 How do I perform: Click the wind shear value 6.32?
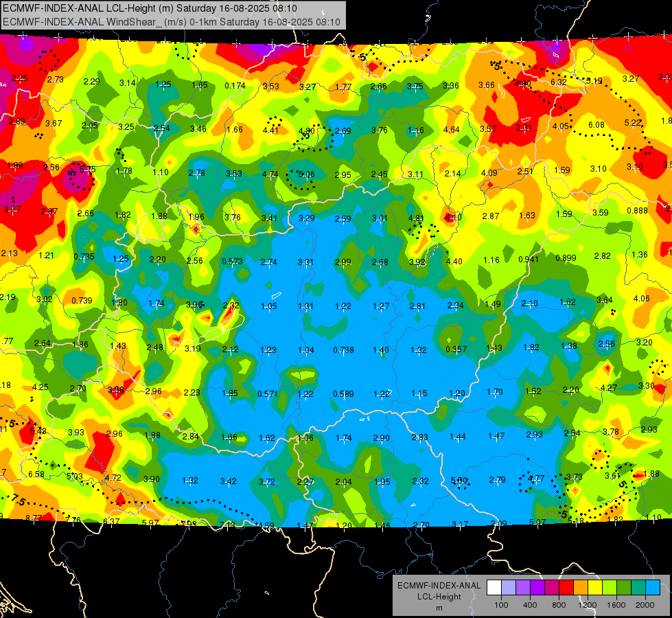point(559,82)
